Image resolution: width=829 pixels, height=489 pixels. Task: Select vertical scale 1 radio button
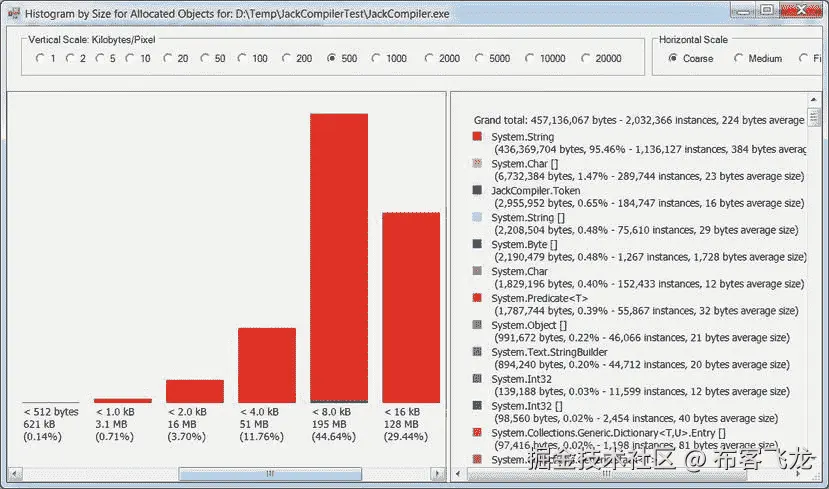(x=40, y=58)
